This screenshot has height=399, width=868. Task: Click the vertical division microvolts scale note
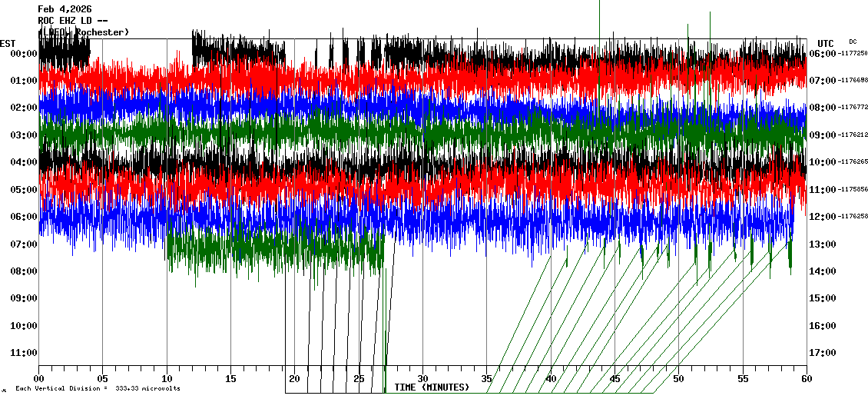point(98,389)
